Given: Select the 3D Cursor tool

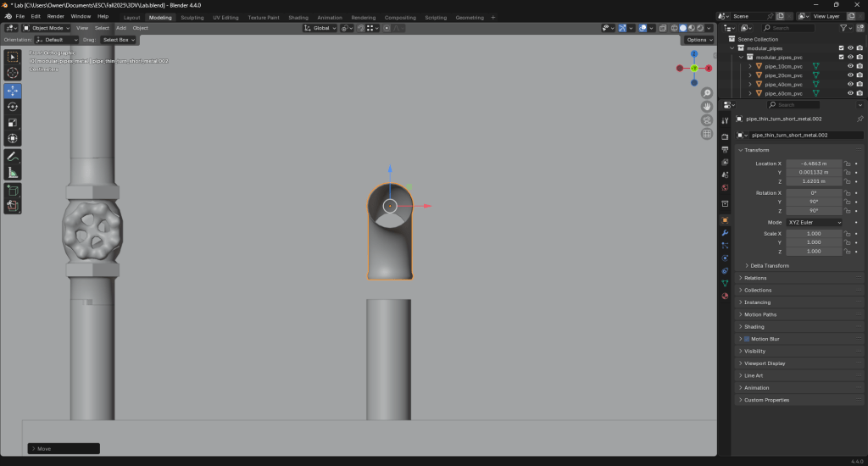Looking at the screenshot, I should [13, 74].
